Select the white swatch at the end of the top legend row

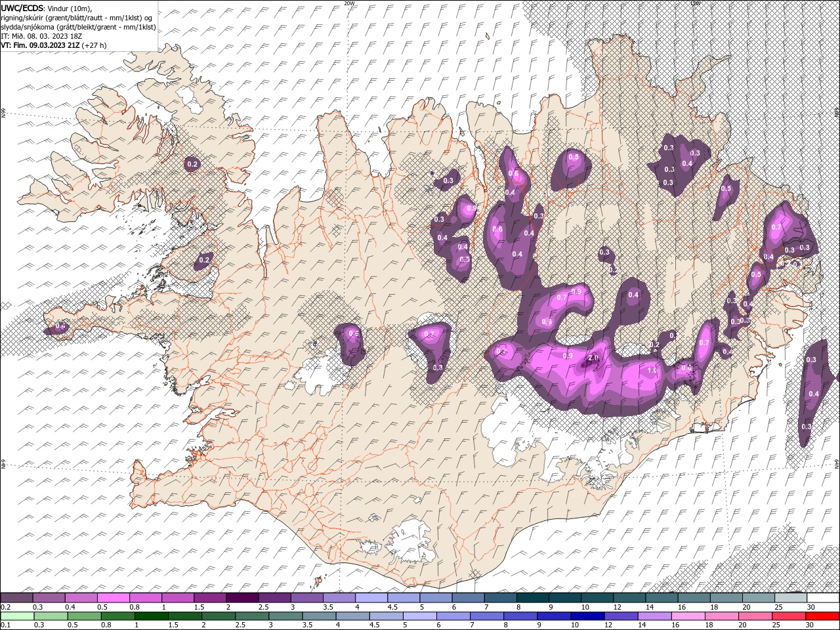(823, 598)
